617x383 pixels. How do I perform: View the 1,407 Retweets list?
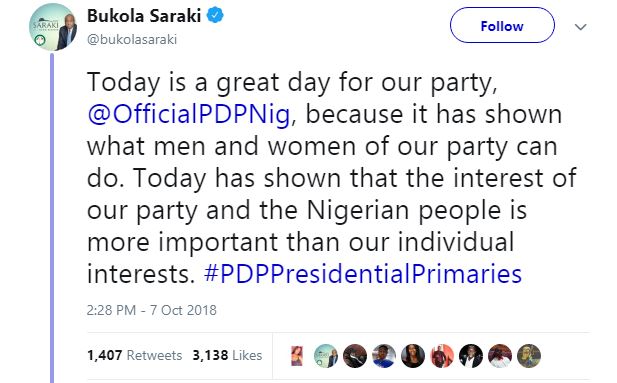[x=135, y=355]
